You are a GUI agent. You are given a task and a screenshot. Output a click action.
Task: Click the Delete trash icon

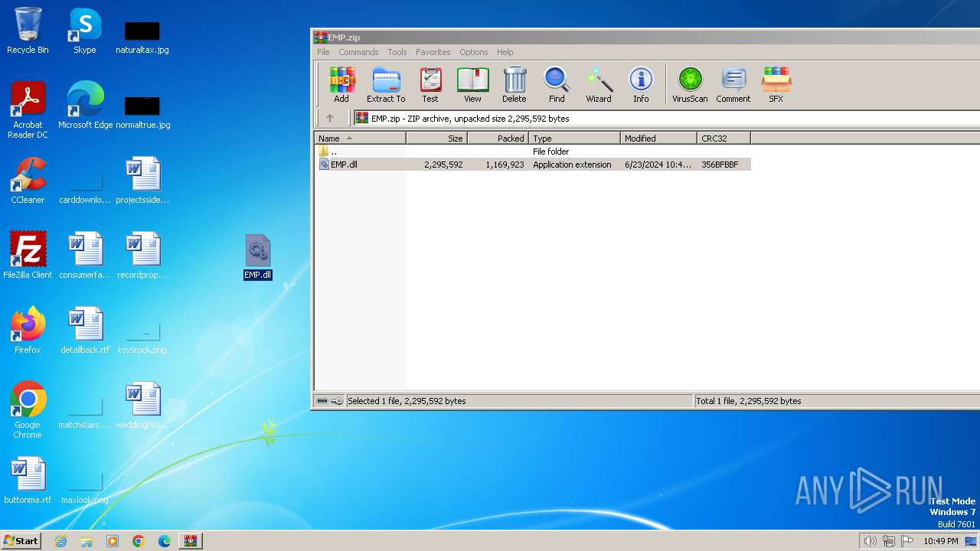coord(514,85)
